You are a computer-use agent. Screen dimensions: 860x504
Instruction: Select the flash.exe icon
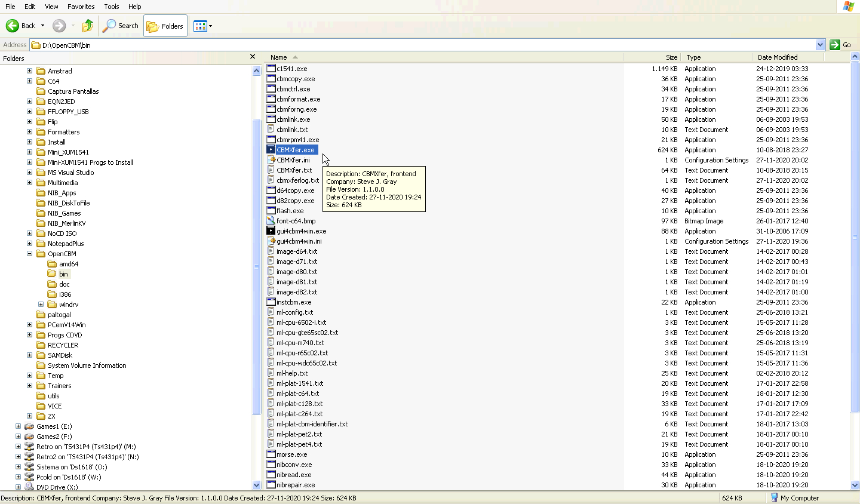click(271, 211)
